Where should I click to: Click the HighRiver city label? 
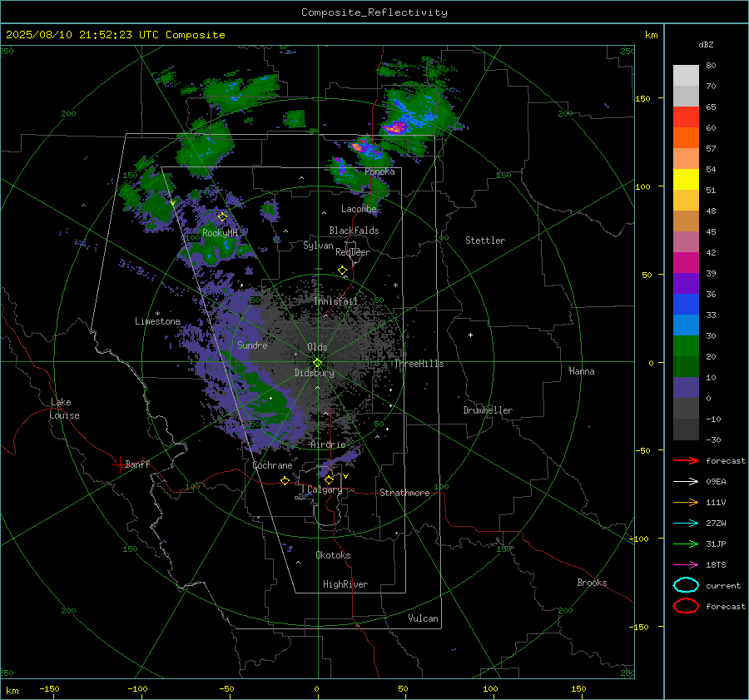(345, 584)
